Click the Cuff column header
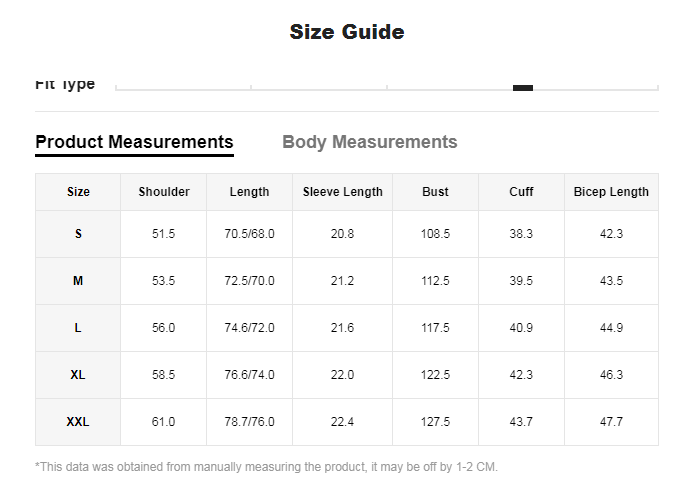The image size is (685, 491). pyautogui.click(x=521, y=192)
